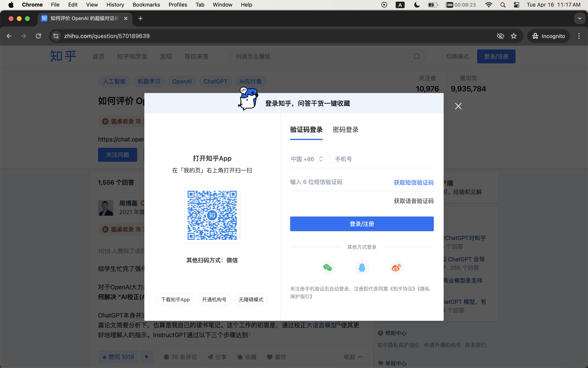Viewport: 588px width, 368px height.
Task: Click the 分享 share button
Action: [217, 357]
